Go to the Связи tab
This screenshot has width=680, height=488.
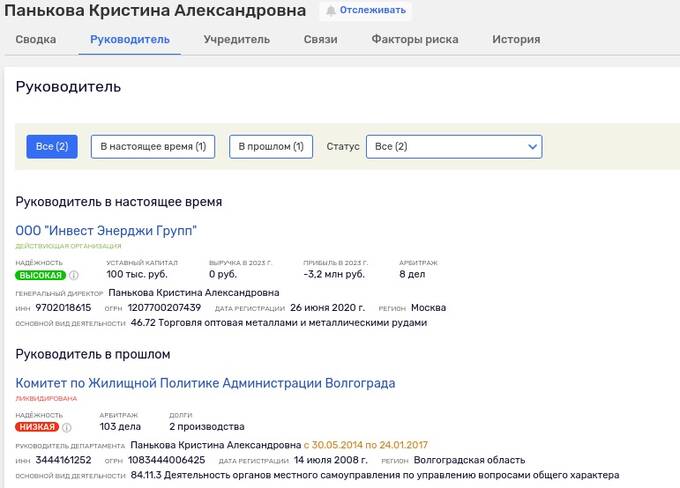tap(320, 40)
